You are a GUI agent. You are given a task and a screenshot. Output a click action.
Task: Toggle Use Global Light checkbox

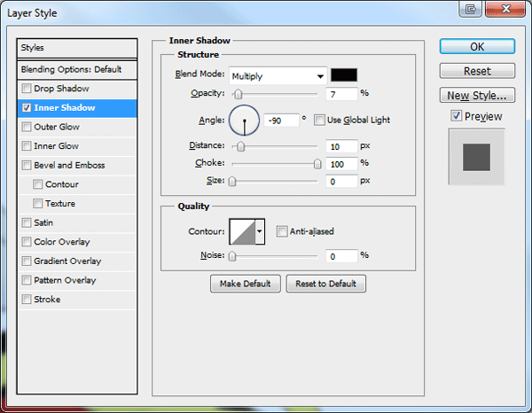click(319, 120)
